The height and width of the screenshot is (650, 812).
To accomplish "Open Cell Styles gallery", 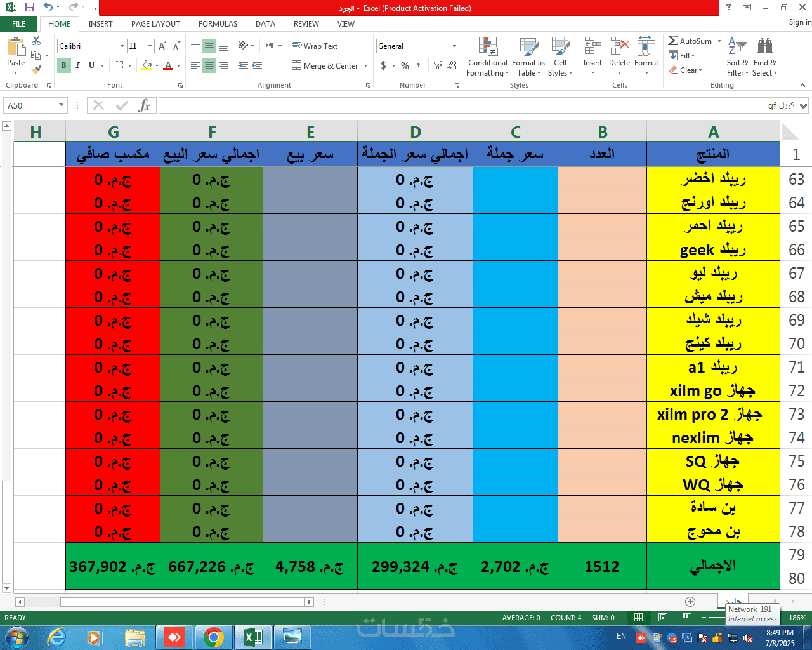I will 560,57.
